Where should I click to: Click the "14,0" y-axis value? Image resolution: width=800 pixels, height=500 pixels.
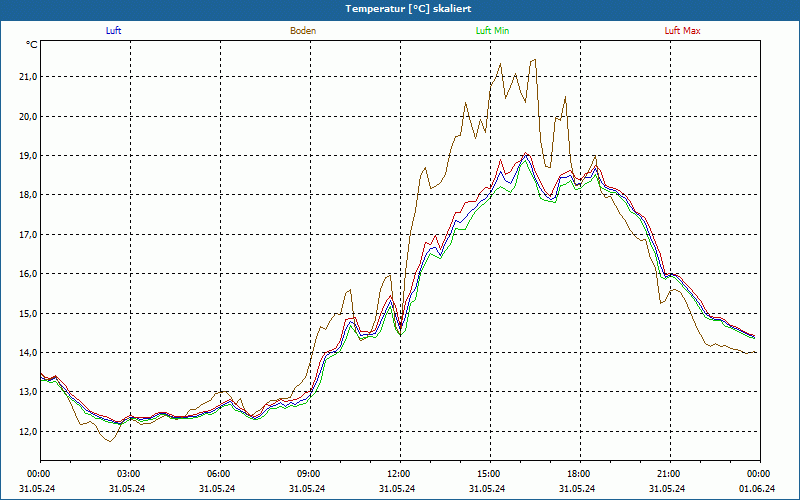[x=28, y=353]
